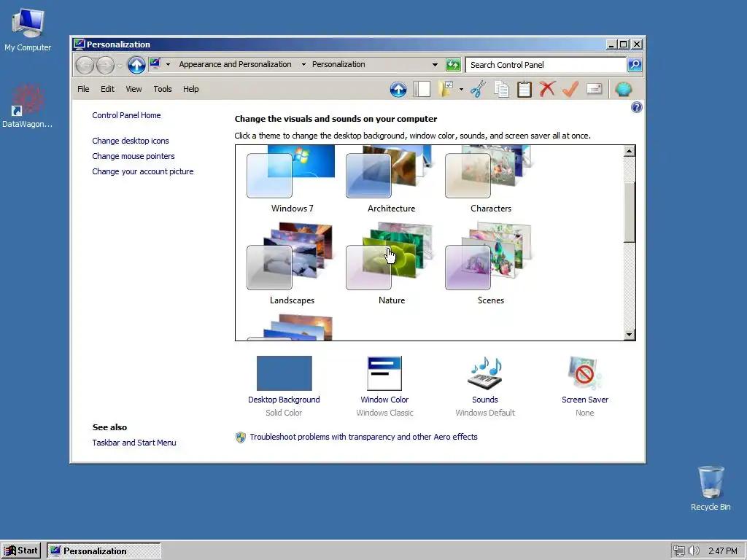Open the File menu
This screenshot has height=560, width=747.
(83, 89)
